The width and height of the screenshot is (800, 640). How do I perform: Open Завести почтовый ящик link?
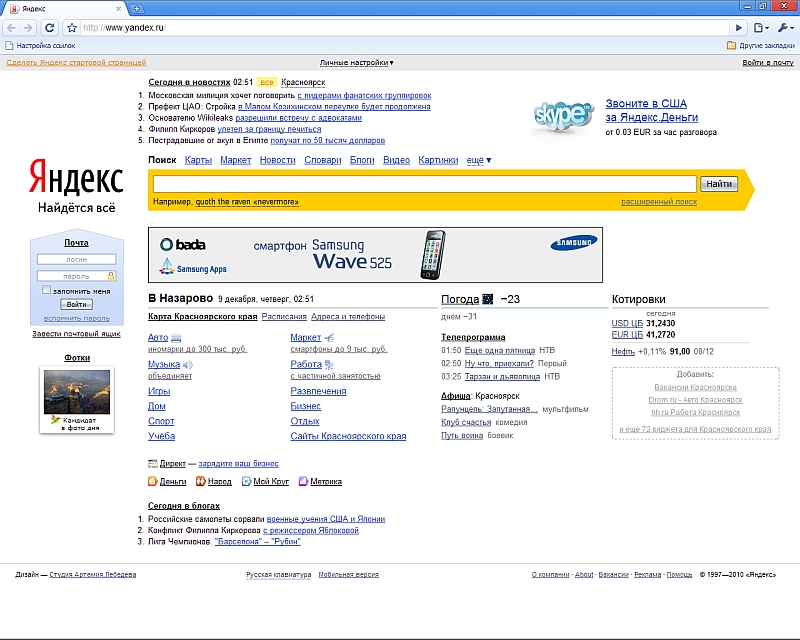coord(77,334)
